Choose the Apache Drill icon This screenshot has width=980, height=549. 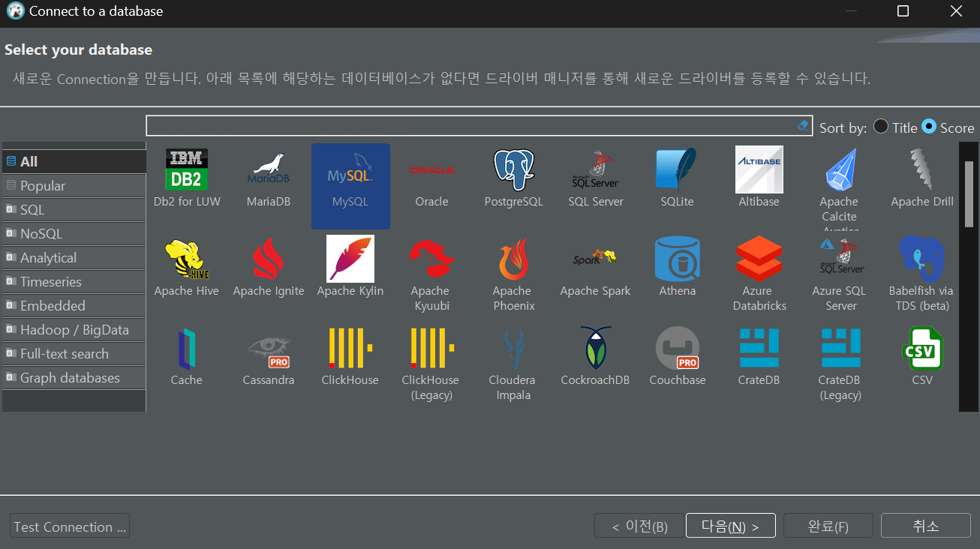pyautogui.click(x=922, y=169)
